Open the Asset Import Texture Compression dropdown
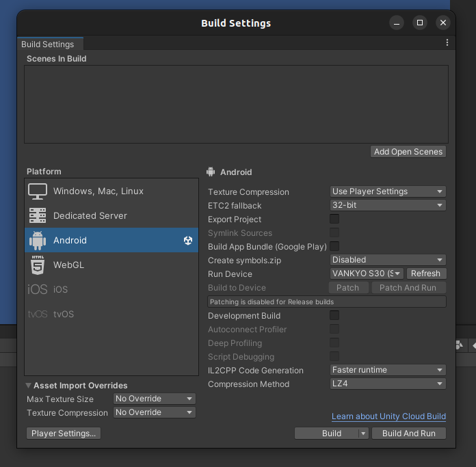The height and width of the screenshot is (467, 476). click(154, 412)
